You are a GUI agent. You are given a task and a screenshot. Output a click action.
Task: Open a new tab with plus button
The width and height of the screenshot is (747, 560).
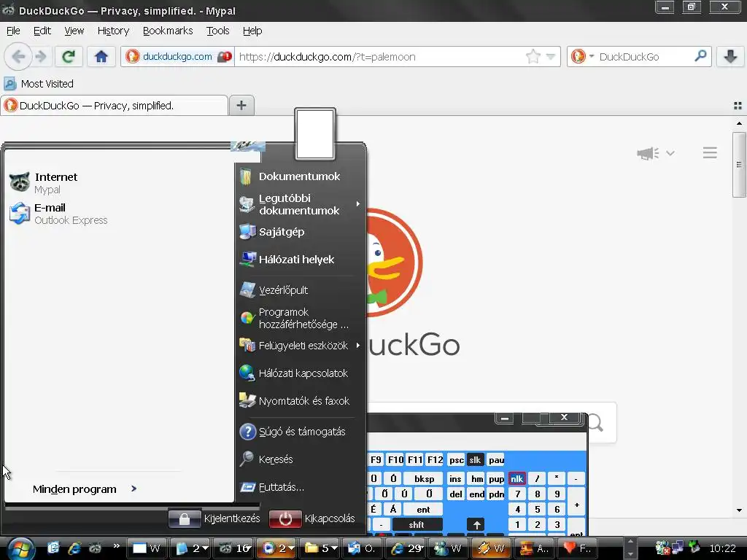point(241,105)
